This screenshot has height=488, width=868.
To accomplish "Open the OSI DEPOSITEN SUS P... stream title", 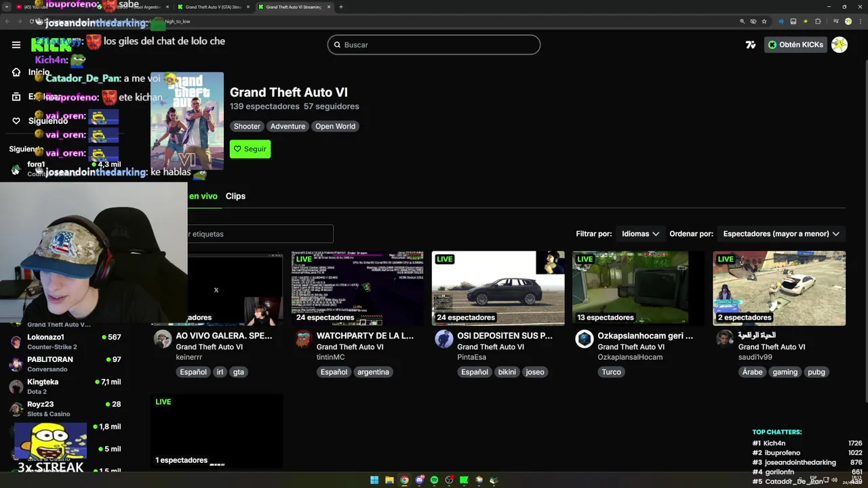I will coord(505,335).
